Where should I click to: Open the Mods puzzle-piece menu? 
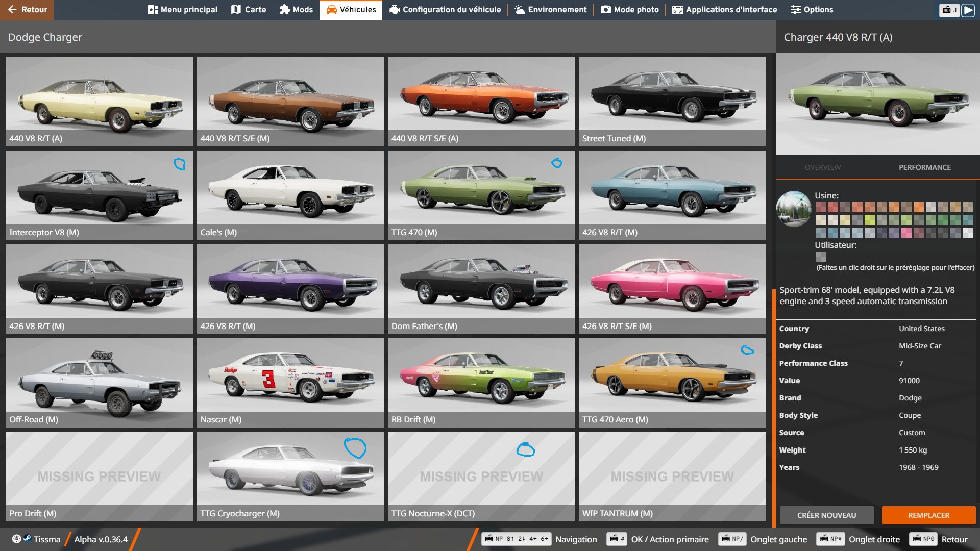[x=296, y=10]
